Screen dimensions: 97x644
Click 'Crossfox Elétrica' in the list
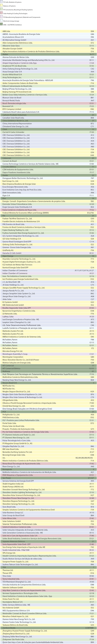[48, 167]
